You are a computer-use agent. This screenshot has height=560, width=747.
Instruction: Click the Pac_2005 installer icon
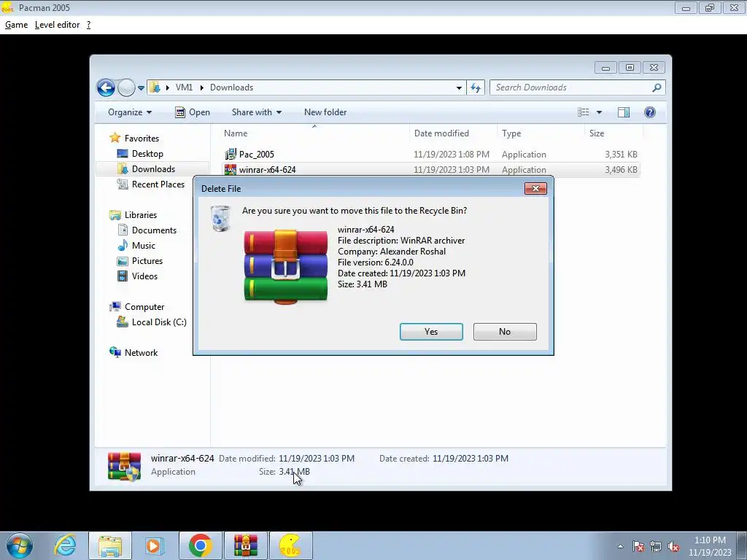point(231,155)
